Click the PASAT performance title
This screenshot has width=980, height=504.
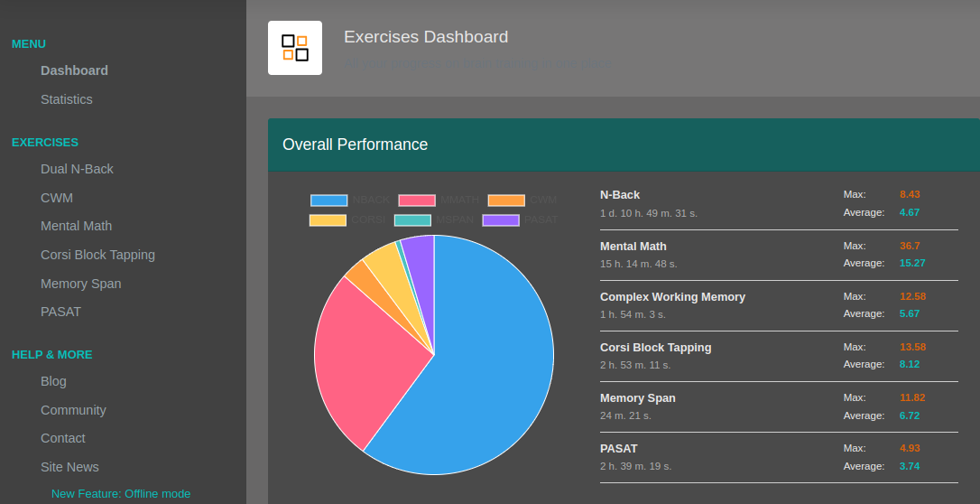619,448
